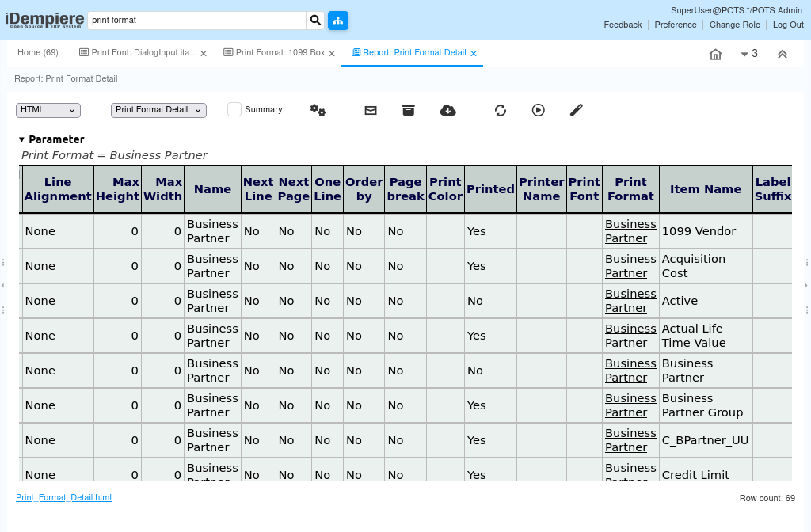Click the search magnifier icon

pyautogui.click(x=315, y=20)
